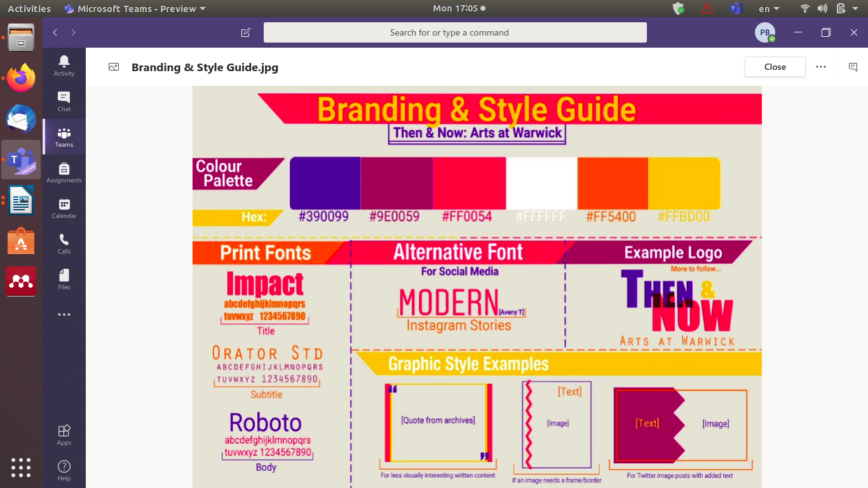Screen dimensions: 868x488
Task: Click the search or command box
Action: tap(455, 32)
